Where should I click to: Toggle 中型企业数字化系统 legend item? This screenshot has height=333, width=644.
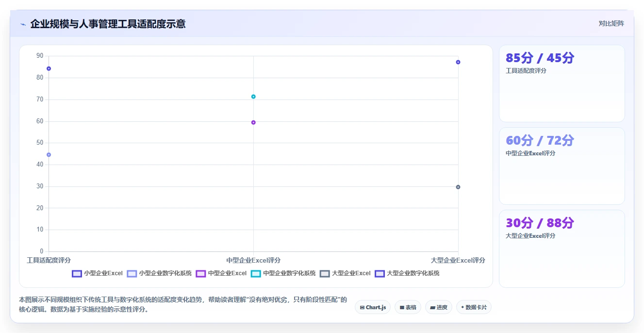tap(283, 273)
